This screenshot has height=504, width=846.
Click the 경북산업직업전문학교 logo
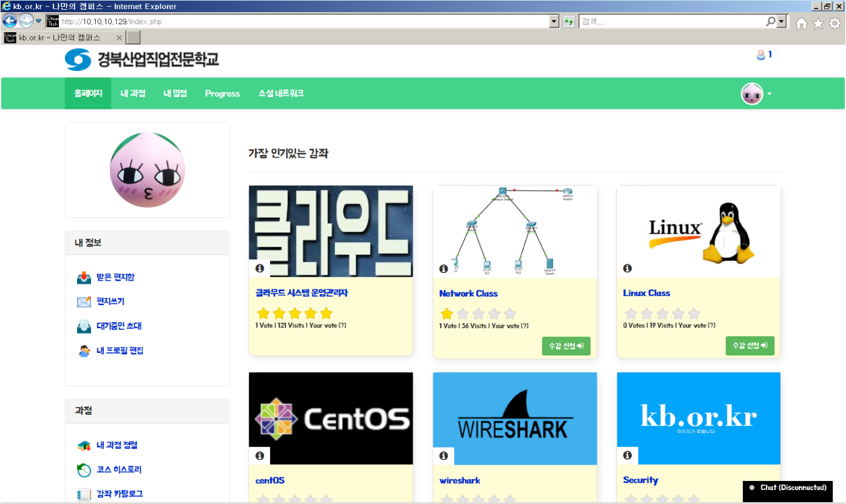141,59
